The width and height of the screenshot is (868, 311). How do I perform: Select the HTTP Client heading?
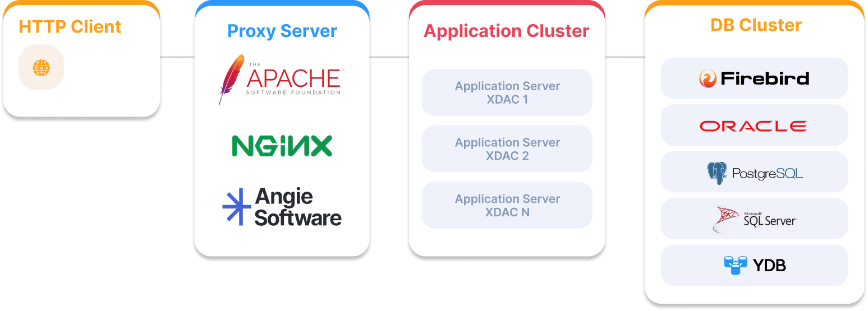point(70,26)
